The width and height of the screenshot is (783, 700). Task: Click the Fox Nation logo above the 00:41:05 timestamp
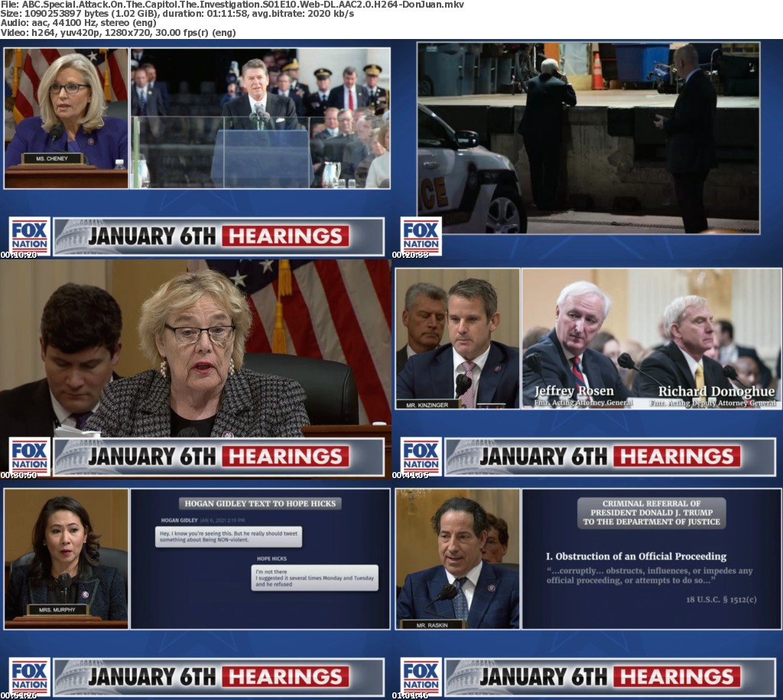tap(421, 456)
